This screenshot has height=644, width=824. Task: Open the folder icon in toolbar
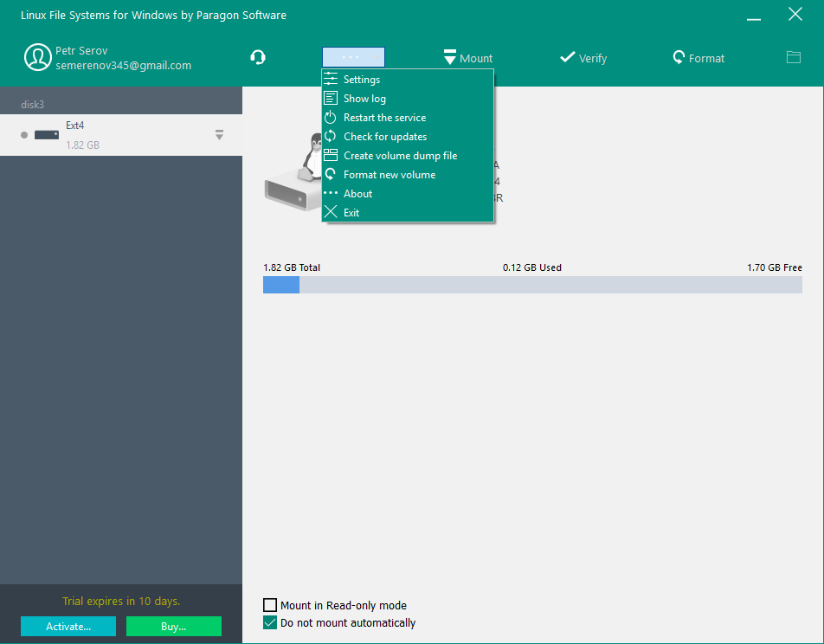793,58
